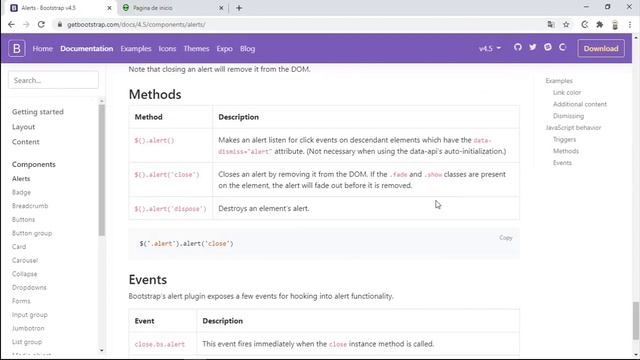Click the Bootstrap logo icon in navbar
The image size is (640, 360).
click(x=17, y=48)
